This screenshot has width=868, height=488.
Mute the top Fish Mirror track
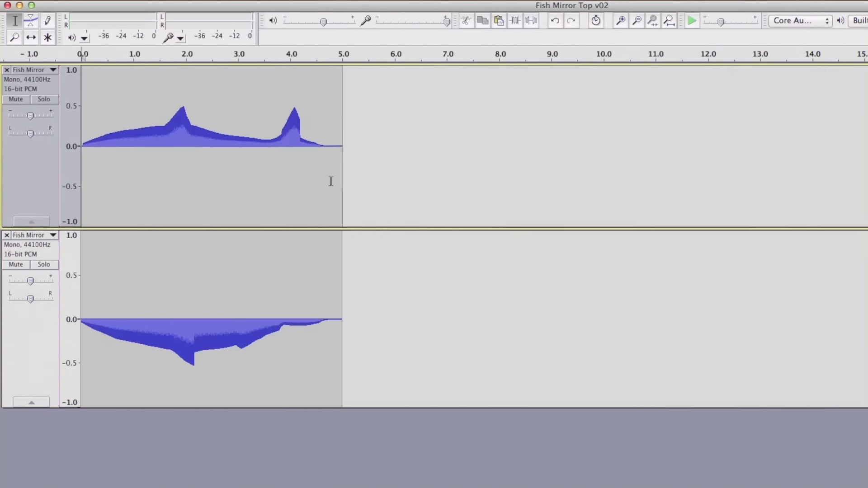point(16,99)
